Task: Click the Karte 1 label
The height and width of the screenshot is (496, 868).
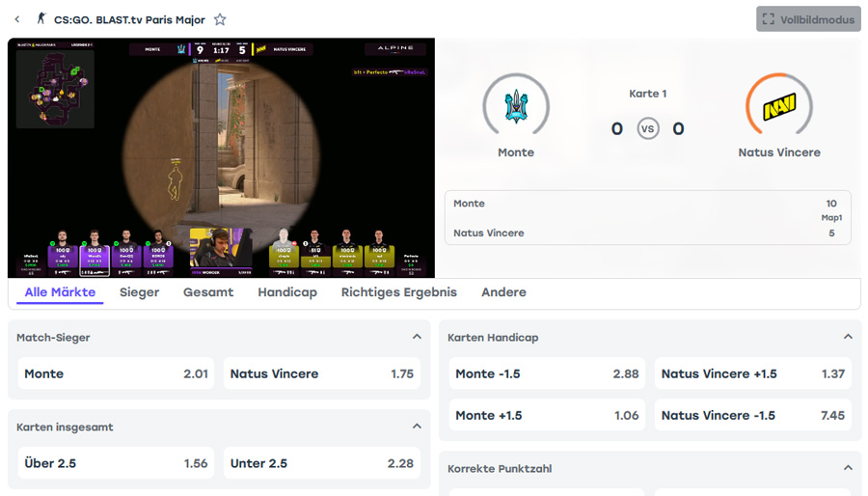Action: [647, 94]
